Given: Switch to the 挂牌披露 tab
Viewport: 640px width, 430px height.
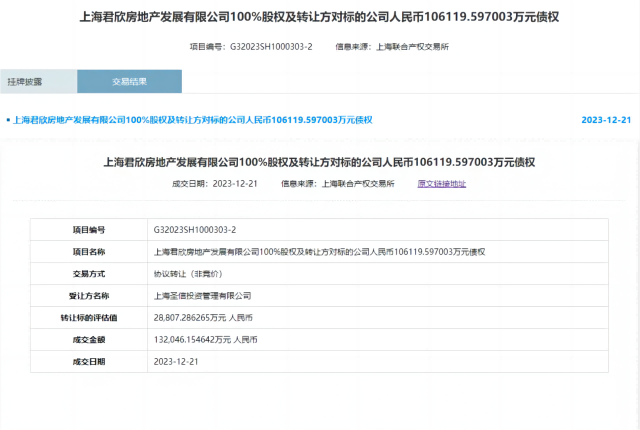Looking at the screenshot, I should 38,82.
